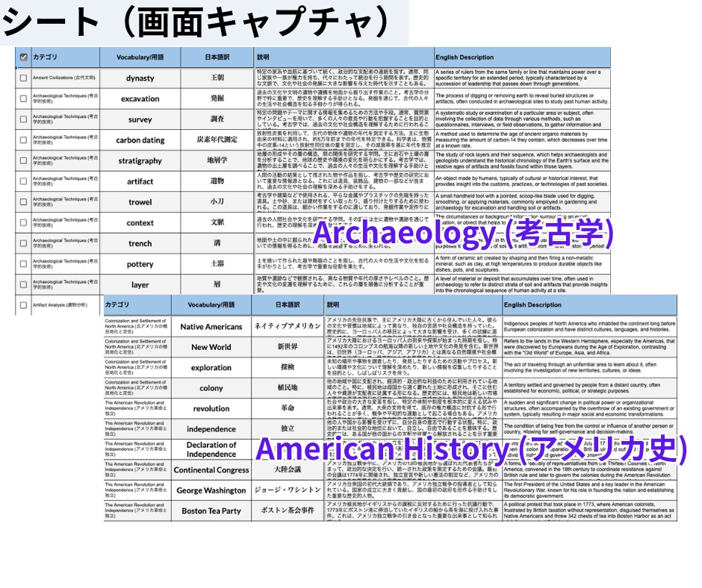Select the independence cell
The width and height of the screenshot is (702, 588).
click(211, 429)
